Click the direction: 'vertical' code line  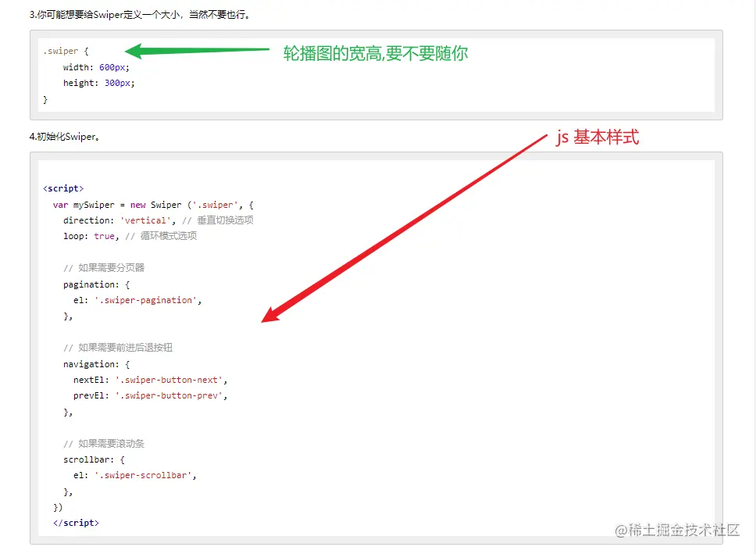(x=158, y=220)
